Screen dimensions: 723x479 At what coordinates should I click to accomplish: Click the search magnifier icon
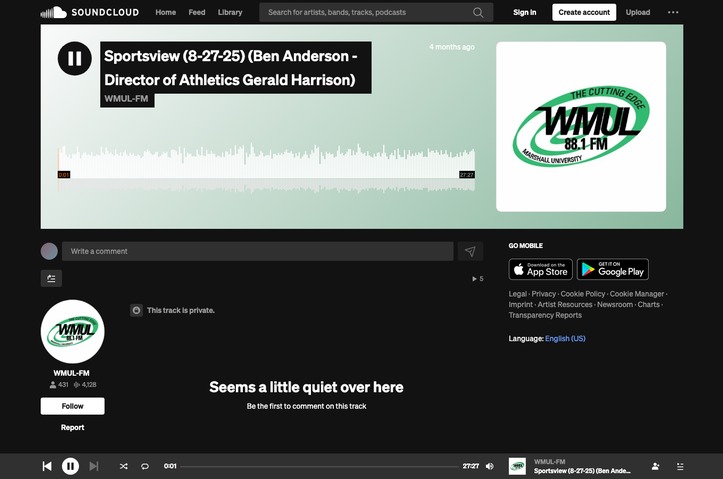click(478, 12)
